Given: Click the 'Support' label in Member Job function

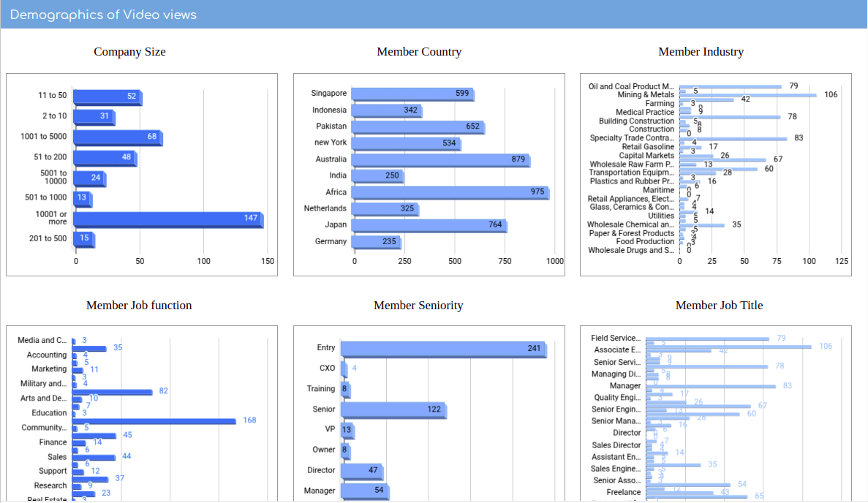Looking at the screenshot, I should (53, 471).
